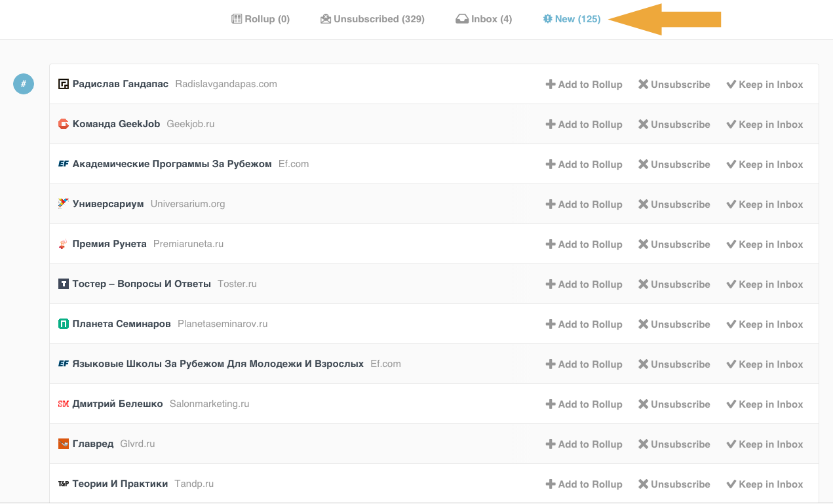Viewport: 833px width, 504px height.
Task: Open the Inbox (4) tab
Action: pyautogui.click(x=484, y=19)
